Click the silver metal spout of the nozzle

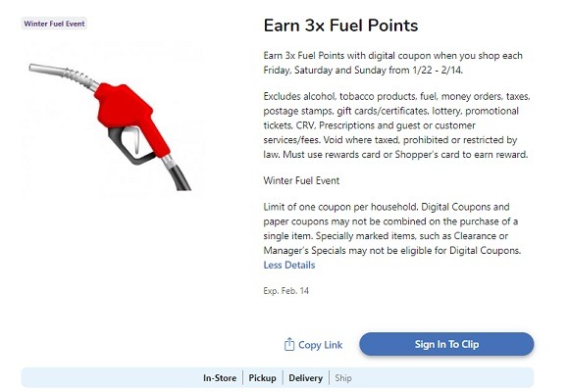[x=64, y=75]
